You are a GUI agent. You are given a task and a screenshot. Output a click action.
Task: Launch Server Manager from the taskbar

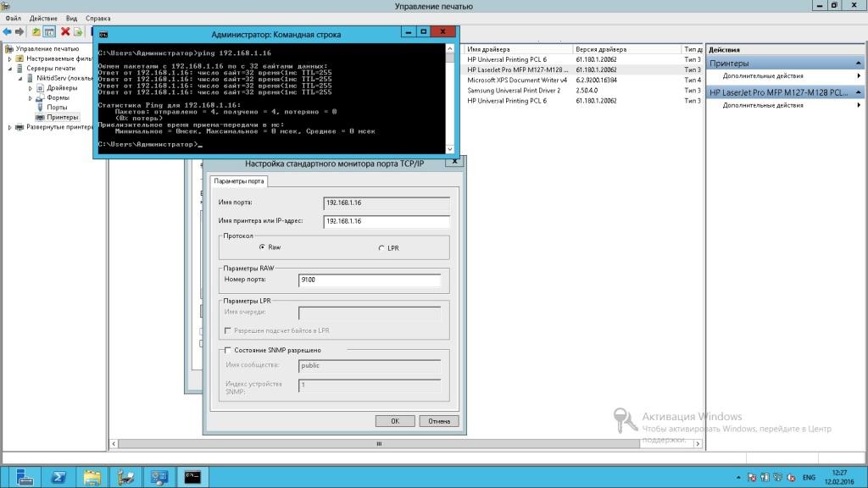click(23, 476)
